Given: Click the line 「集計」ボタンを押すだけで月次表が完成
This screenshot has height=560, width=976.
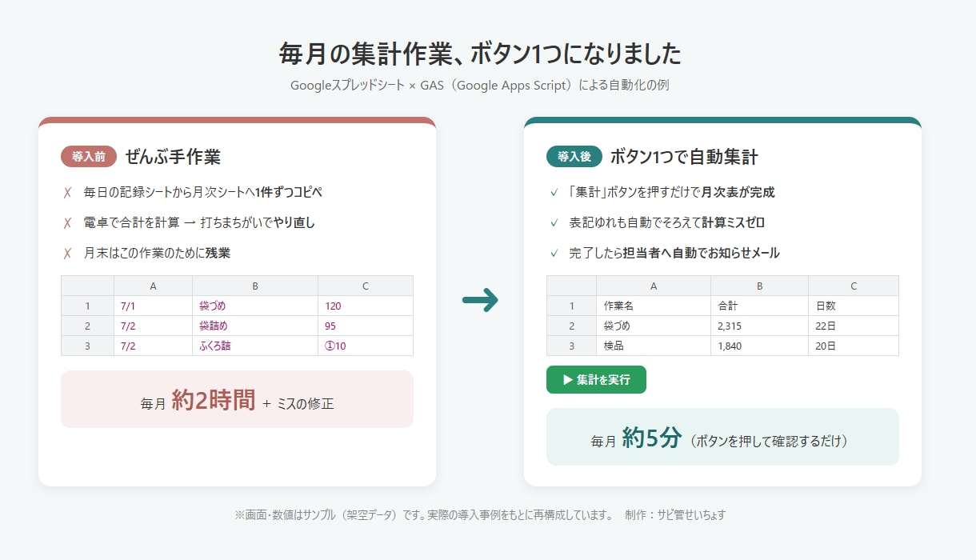Looking at the screenshot, I should click(672, 192).
